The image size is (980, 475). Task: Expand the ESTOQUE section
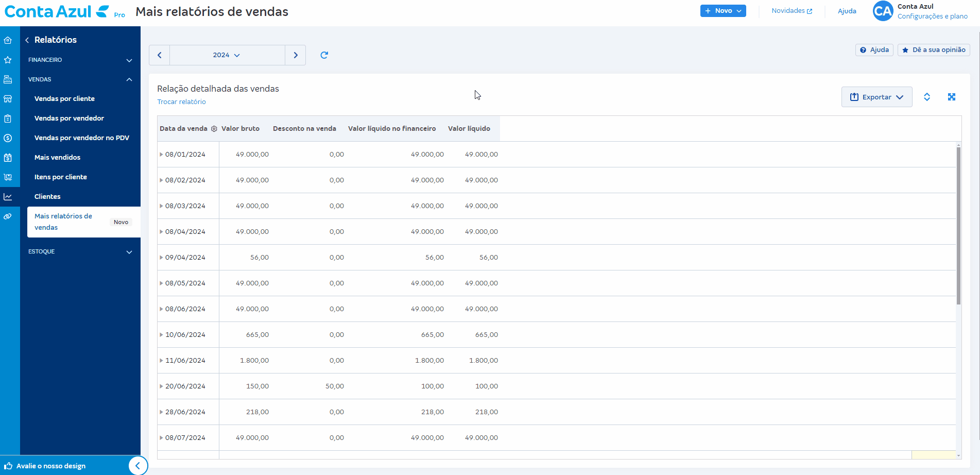[80, 251]
